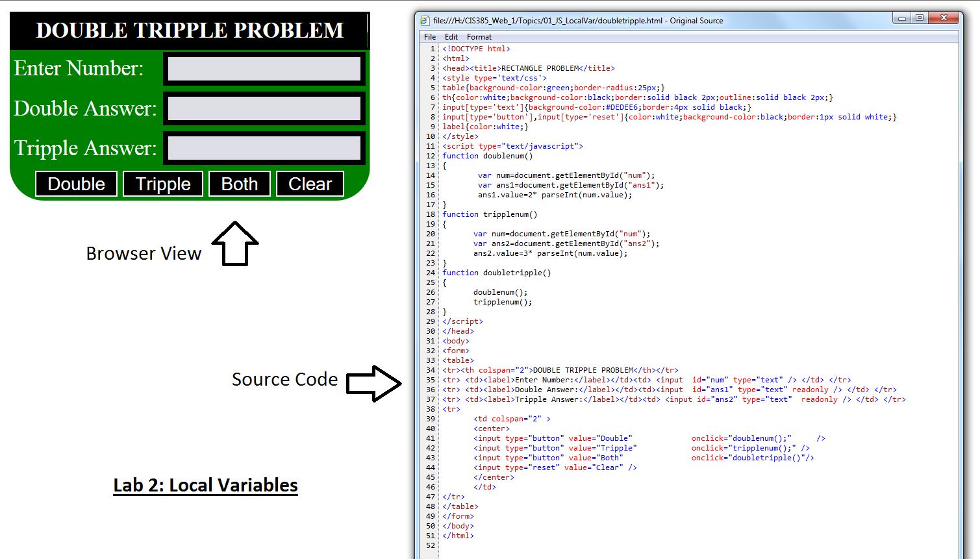Maximize the Original Source window
980x559 pixels.
pos(919,18)
